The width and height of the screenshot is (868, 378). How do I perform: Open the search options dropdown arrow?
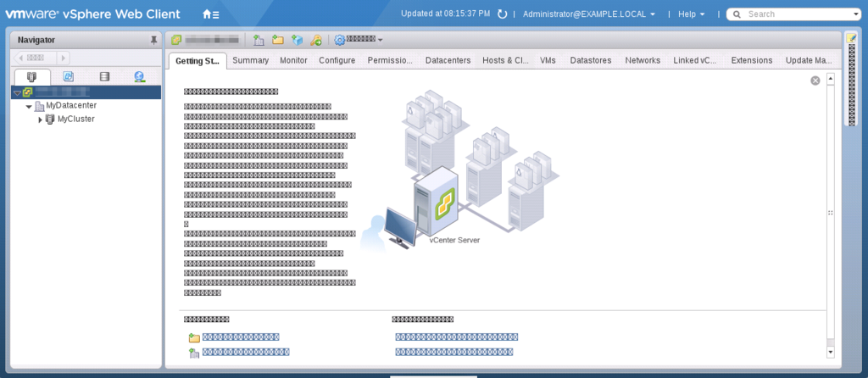point(857,14)
